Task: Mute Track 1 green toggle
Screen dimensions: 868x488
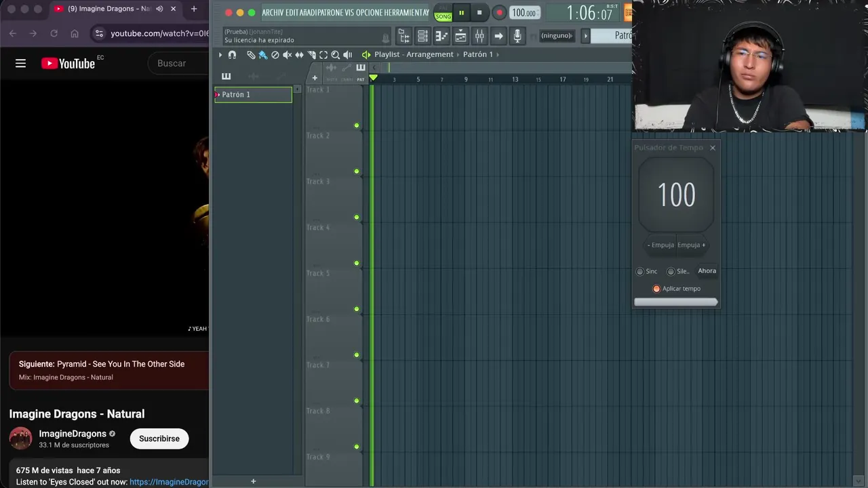Action: coord(357,125)
